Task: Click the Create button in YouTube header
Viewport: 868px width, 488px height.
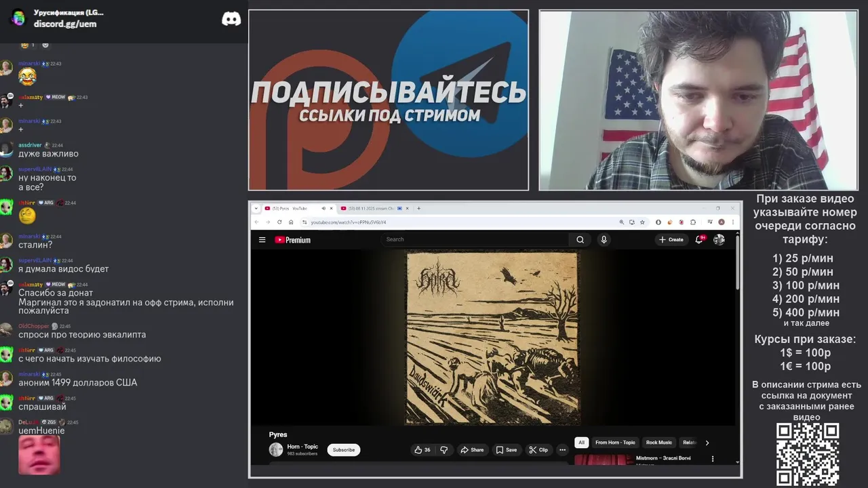Action: (x=671, y=239)
